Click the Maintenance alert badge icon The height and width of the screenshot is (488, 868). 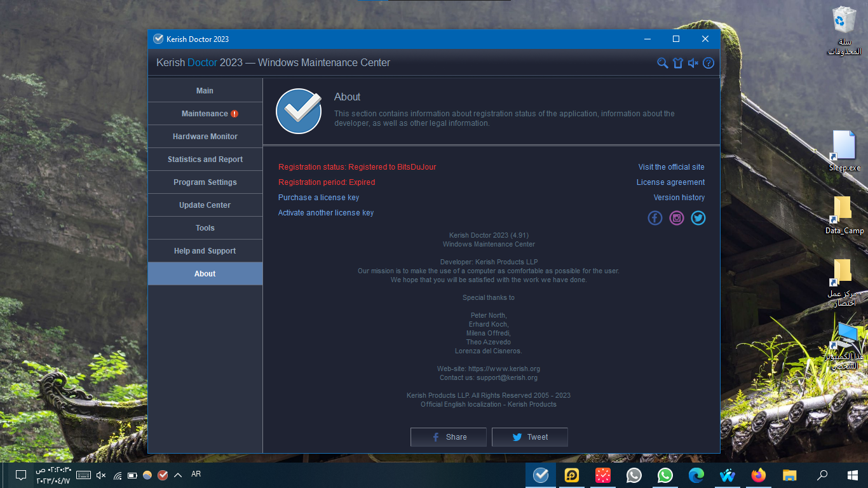(234, 114)
